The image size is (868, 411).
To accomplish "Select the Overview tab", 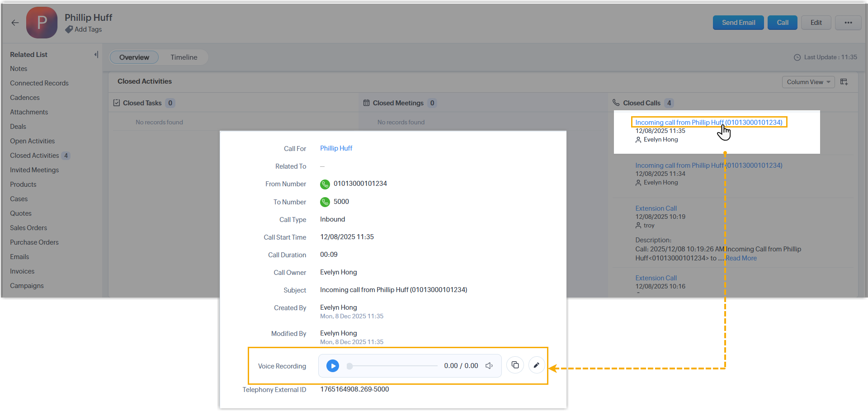I will point(134,57).
